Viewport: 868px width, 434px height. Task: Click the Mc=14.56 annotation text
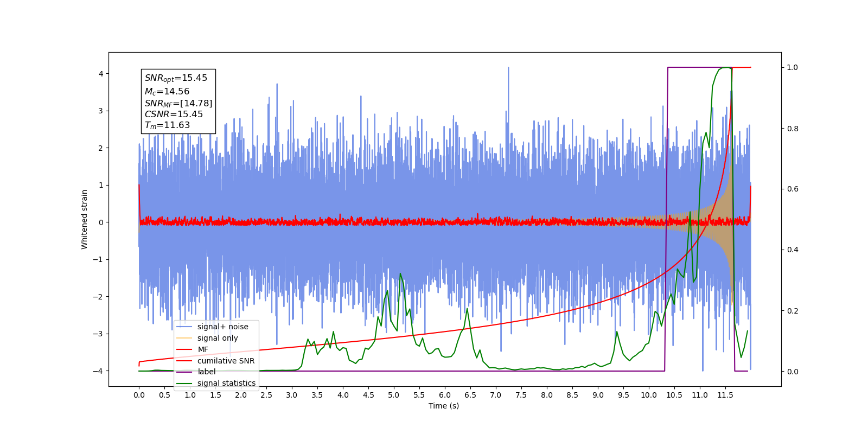[x=167, y=92]
